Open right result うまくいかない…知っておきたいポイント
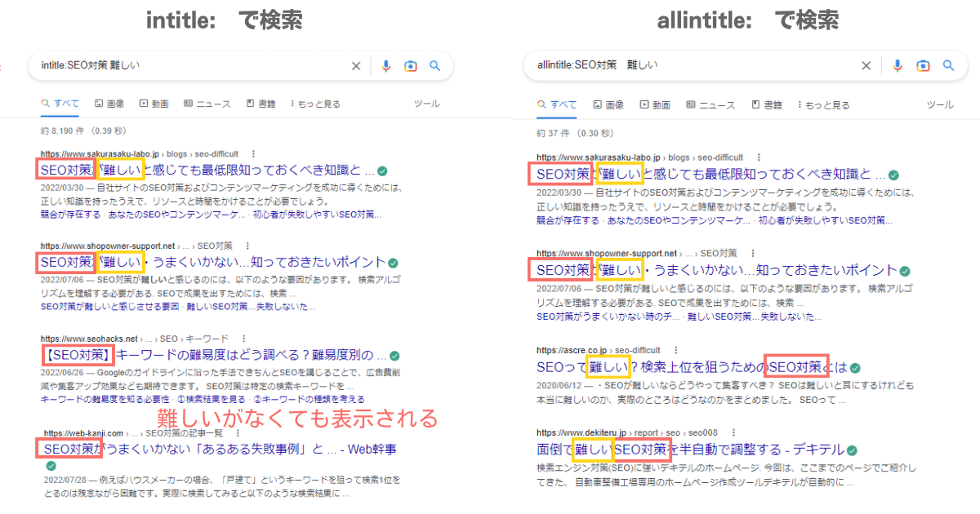The height and width of the screenshot is (514, 980). [x=716, y=270]
